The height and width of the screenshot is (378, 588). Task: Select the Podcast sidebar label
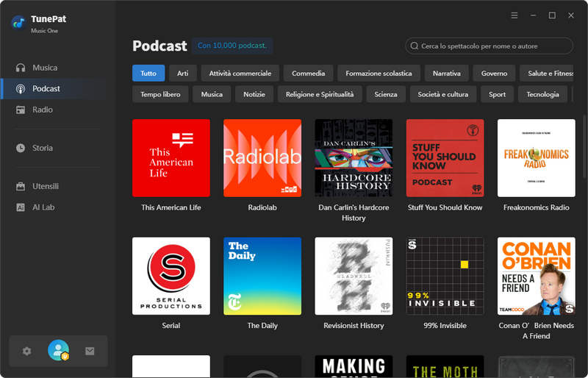point(46,88)
